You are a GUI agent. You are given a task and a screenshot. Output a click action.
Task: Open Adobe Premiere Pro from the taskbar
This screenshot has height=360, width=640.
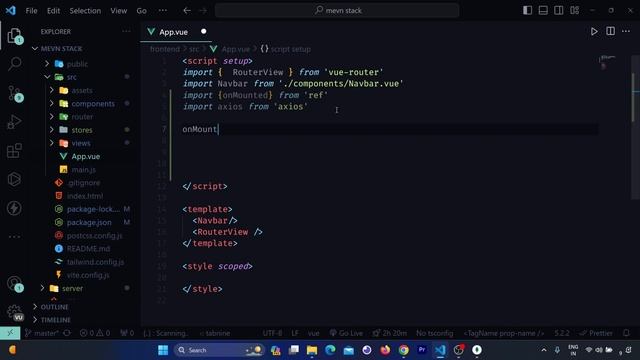(x=422, y=350)
